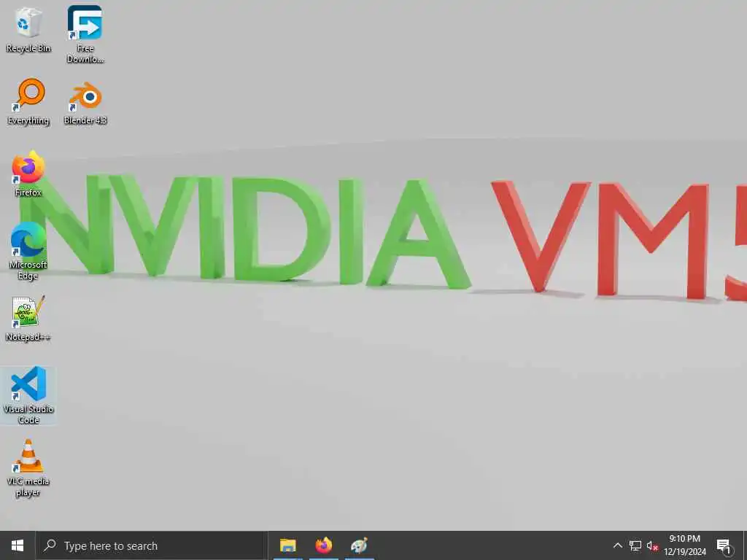This screenshot has height=560, width=747.
Task: Click the muted volume tray icon
Action: click(652, 546)
